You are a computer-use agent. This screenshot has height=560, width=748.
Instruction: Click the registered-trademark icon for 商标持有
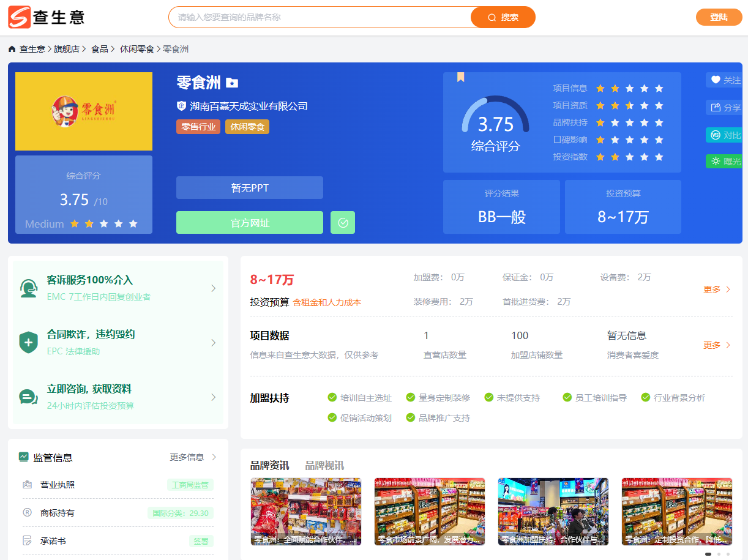point(27,513)
